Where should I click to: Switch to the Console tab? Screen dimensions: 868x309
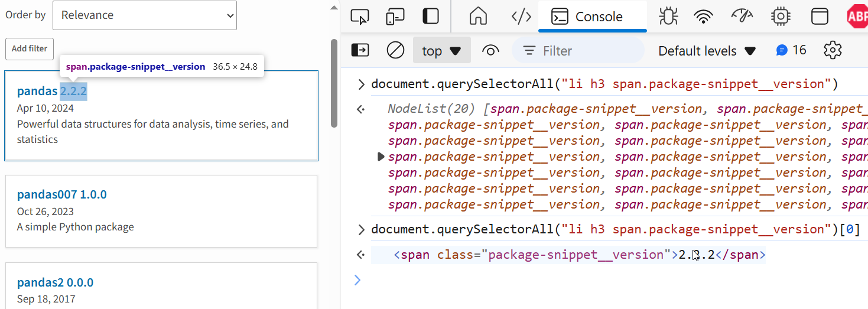point(592,17)
